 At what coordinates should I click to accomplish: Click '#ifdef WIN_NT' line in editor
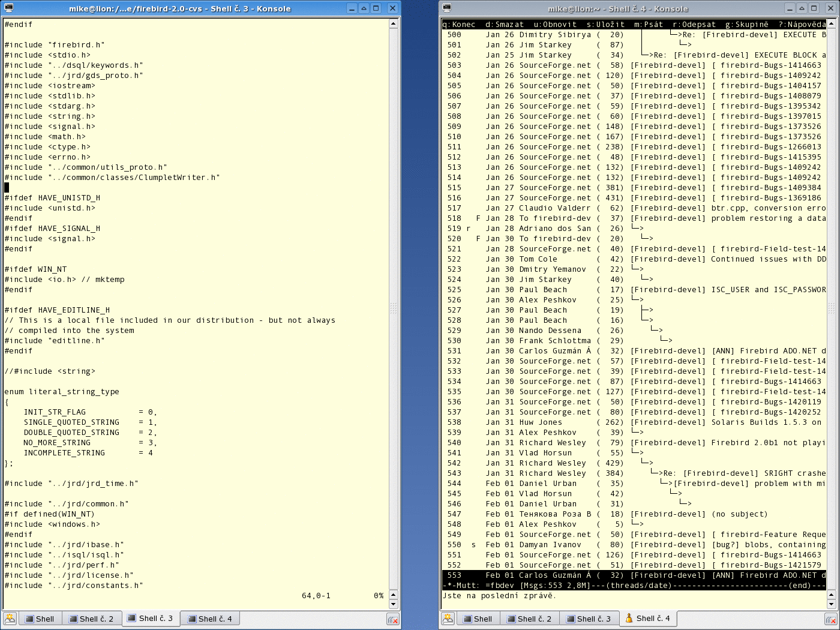tap(35, 269)
